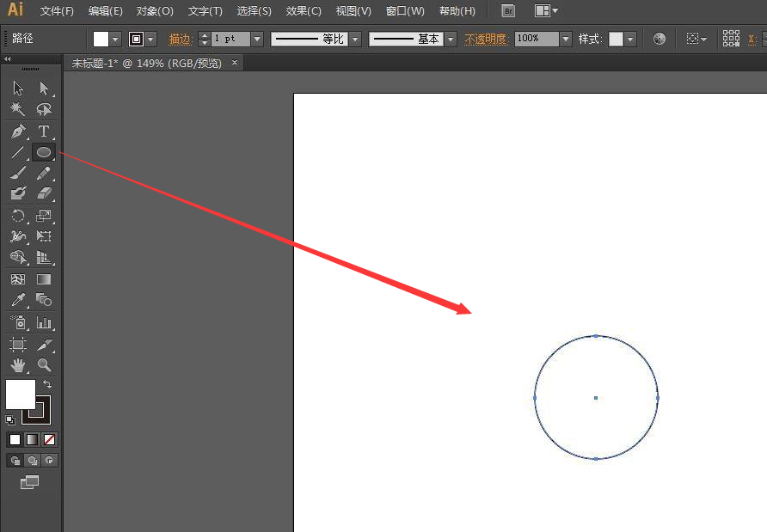Open the opacity 100% dropdown

tap(566, 40)
